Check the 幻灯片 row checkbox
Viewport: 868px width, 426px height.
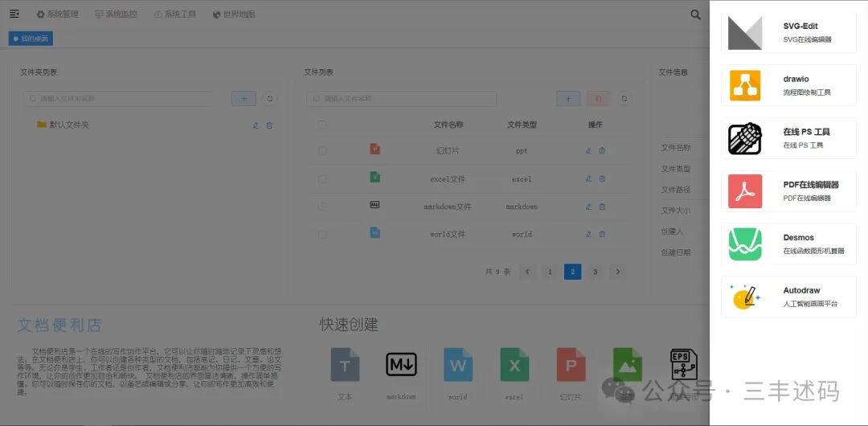322,150
